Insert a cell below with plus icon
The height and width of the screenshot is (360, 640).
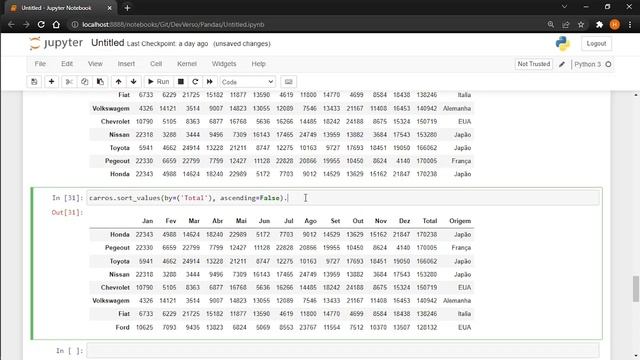coord(51,82)
